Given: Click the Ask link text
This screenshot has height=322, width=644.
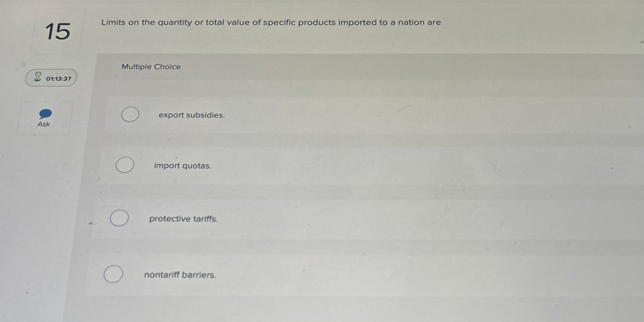Looking at the screenshot, I should pos(44,124).
